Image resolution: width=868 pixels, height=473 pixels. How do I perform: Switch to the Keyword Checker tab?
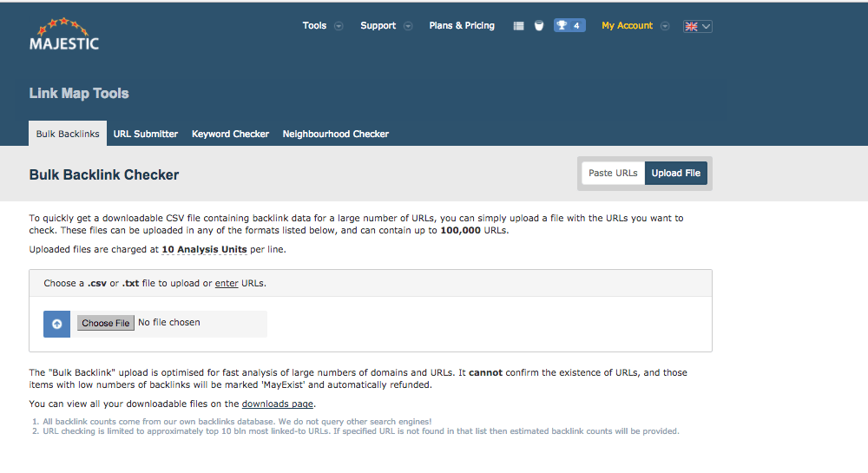click(x=230, y=134)
